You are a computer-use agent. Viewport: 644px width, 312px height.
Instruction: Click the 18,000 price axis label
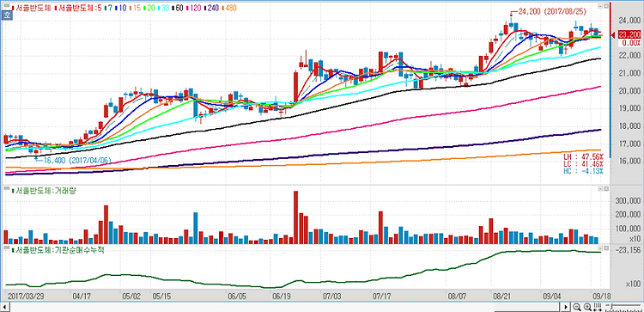tap(629, 126)
